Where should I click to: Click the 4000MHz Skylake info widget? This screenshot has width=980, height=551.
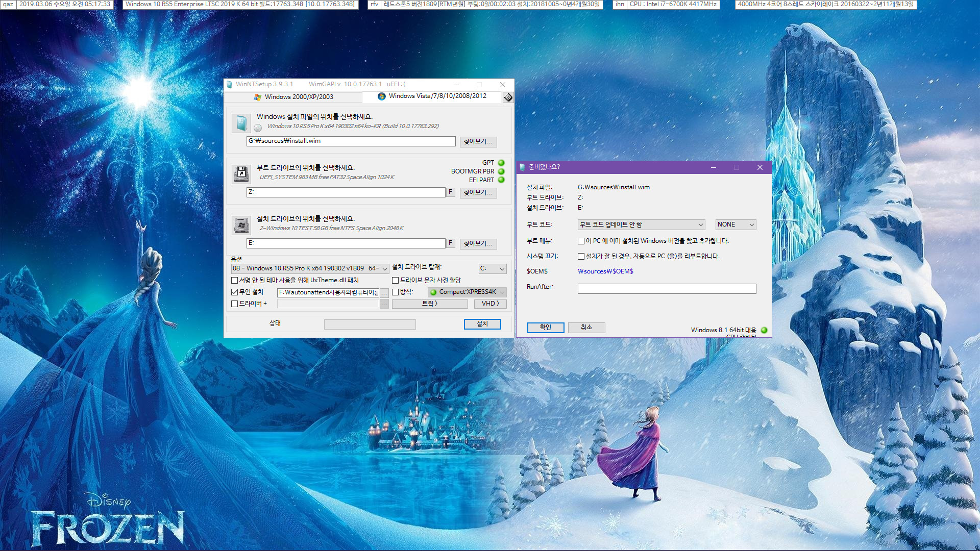[x=826, y=4]
